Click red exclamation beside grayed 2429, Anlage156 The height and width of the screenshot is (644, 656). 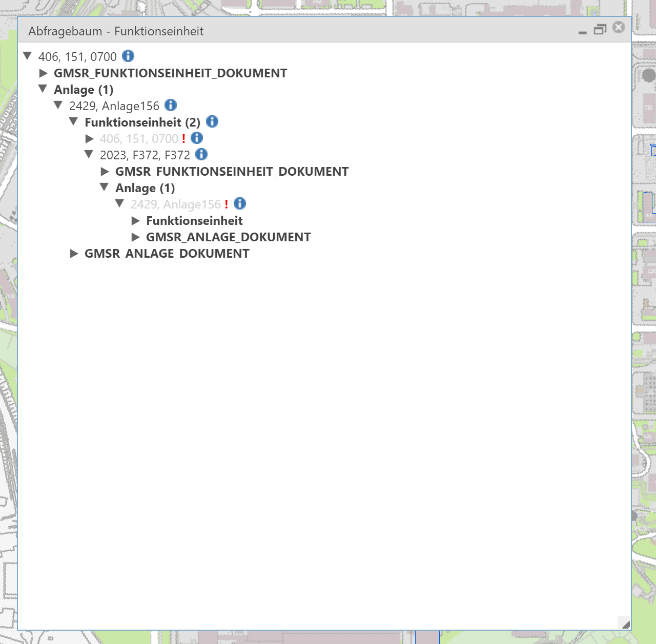point(226,203)
